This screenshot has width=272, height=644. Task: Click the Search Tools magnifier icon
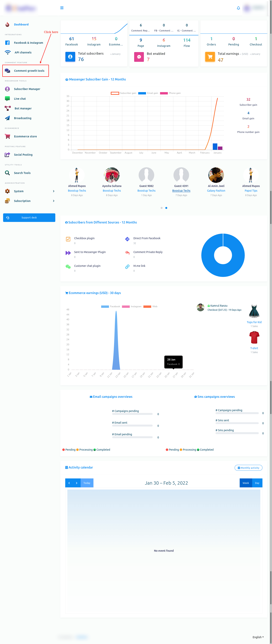[x=8, y=173]
